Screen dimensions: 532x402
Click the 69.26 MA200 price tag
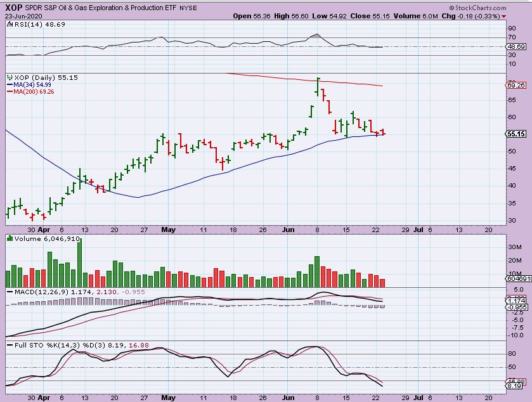516,85
